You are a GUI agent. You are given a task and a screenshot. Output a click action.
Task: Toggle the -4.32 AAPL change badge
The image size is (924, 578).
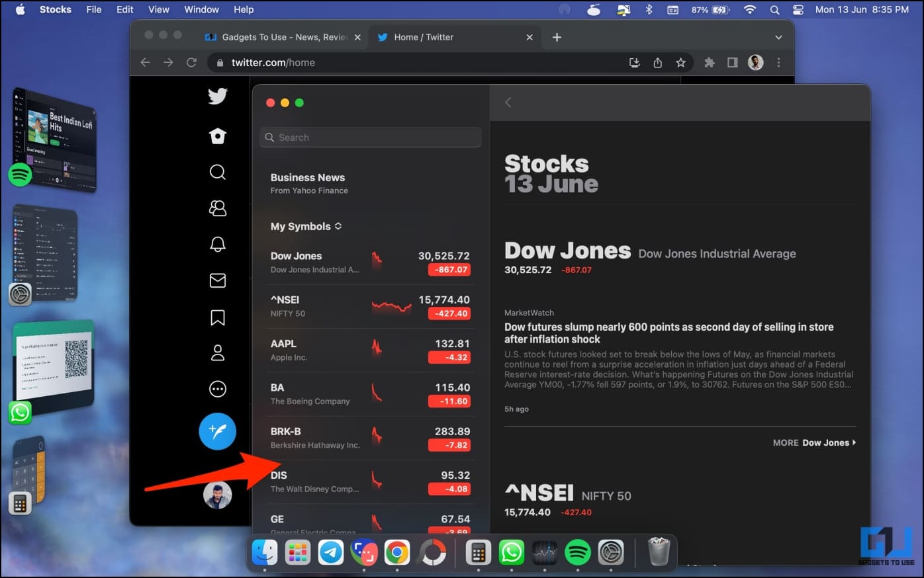[449, 357]
